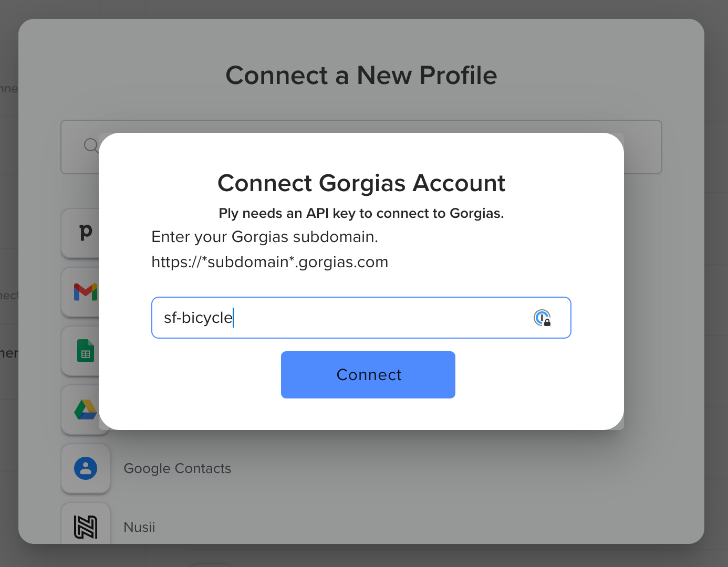
Task: Select the Google Contacts app icon
Action: [86, 468]
